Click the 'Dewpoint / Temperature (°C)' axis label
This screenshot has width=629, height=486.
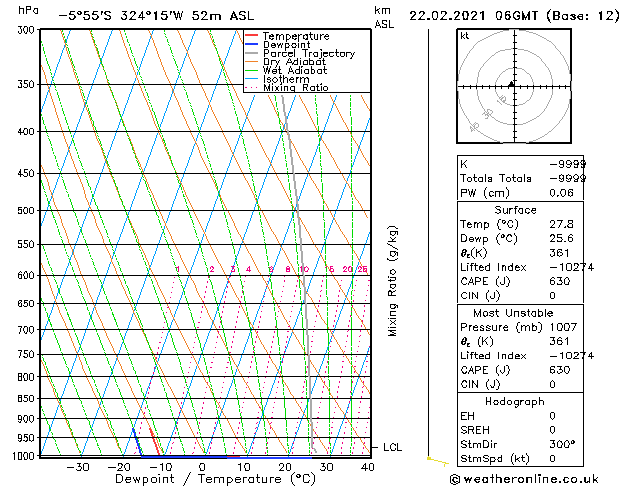pyautogui.click(x=215, y=479)
